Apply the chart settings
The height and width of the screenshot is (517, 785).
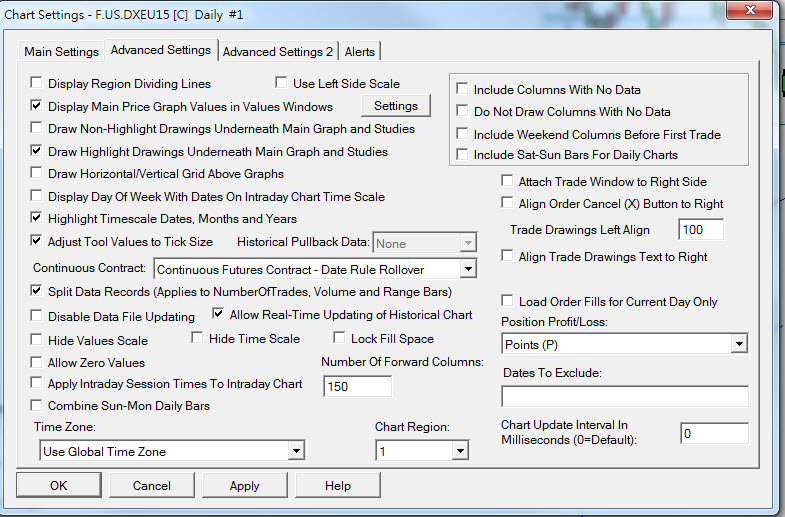click(244, 485)
